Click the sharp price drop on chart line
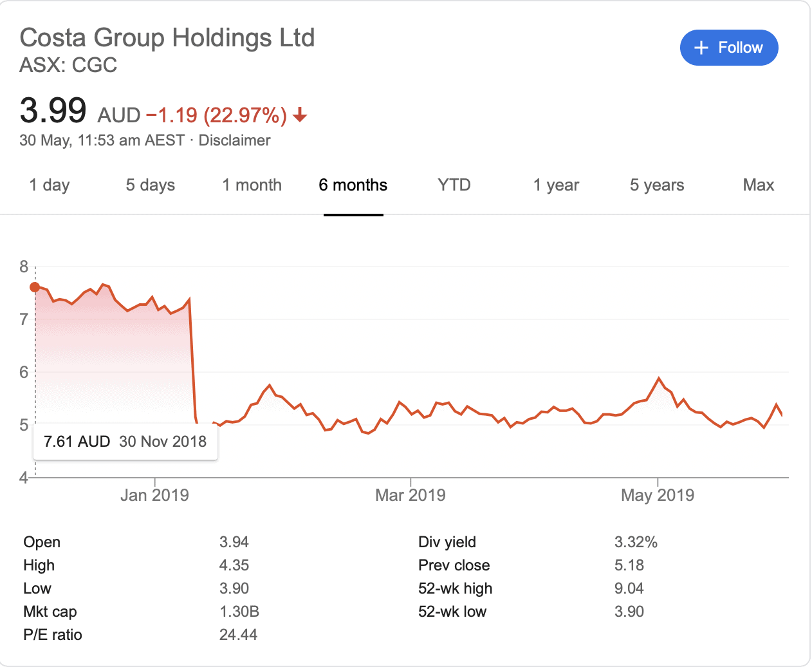This screenshot has width=812, height=667. point(192,361)
